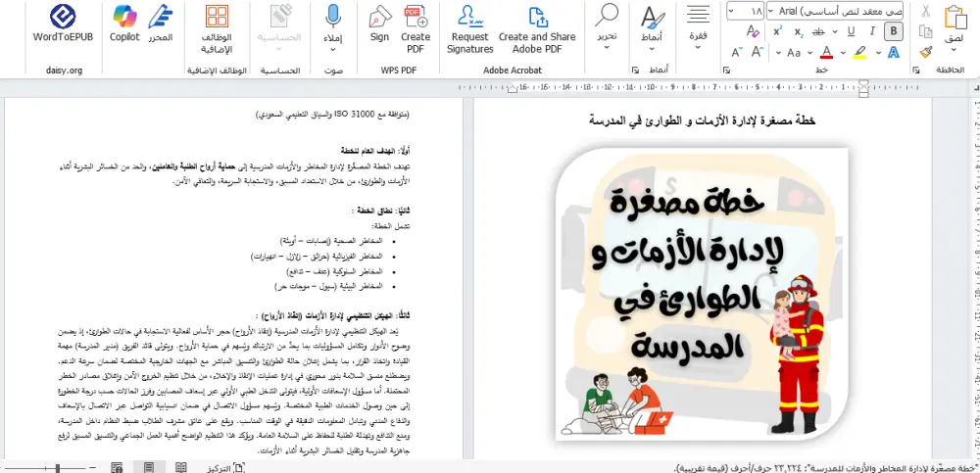Click WPS Create PDF icon
The image size is (980, 473).
point(416,29)
